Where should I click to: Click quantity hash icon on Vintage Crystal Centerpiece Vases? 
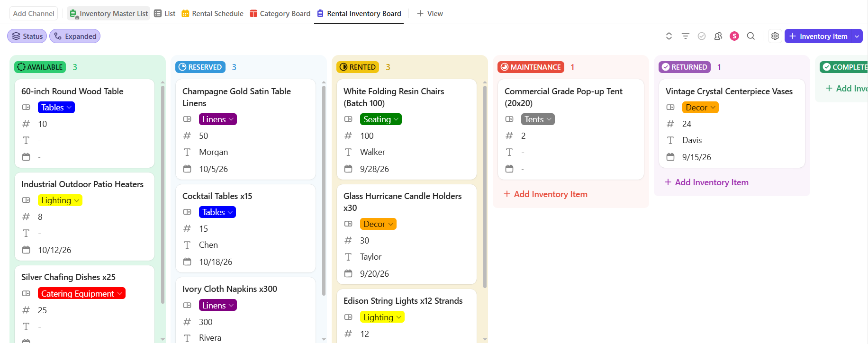pyautogui.click(x=670, y=124)
